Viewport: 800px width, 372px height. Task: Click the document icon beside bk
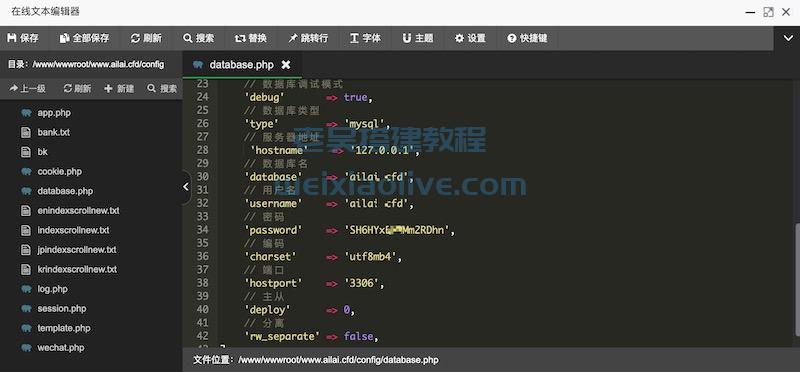tap(26, 152)
